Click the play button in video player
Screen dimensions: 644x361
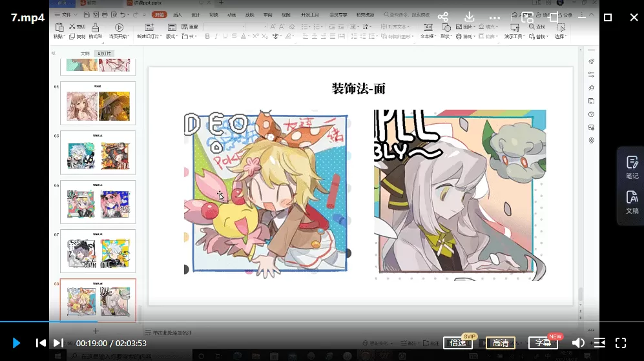17,343
